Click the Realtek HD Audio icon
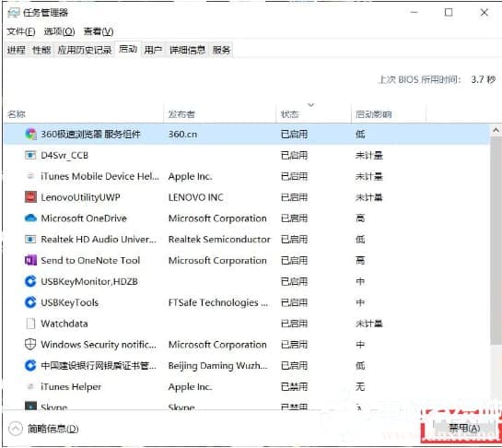The width and height of the screenshot is (502, 448). [x=30, y=239]
